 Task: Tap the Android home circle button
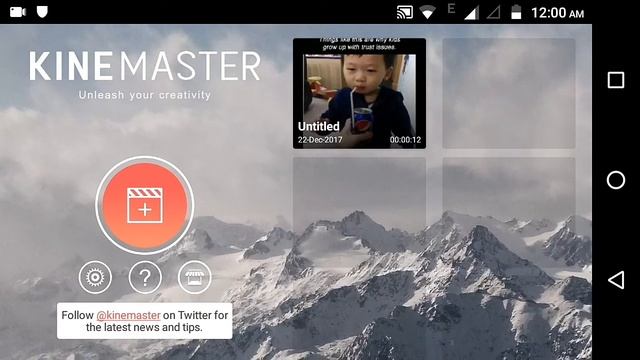tap(616, 180)
